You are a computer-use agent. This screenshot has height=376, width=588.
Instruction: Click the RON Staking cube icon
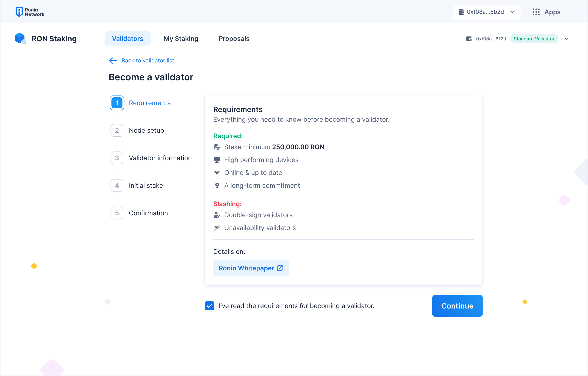pyautogui.click(x=20, y=38)
